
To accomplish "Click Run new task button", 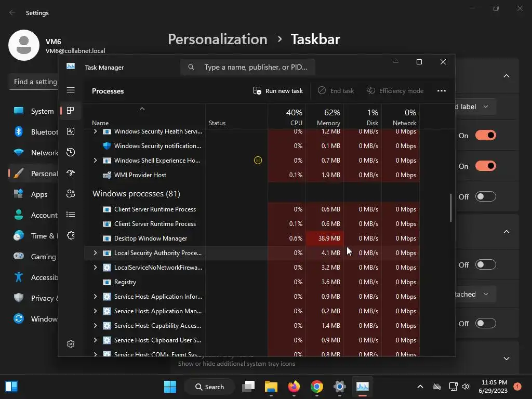I will click(x=278, y=91).
